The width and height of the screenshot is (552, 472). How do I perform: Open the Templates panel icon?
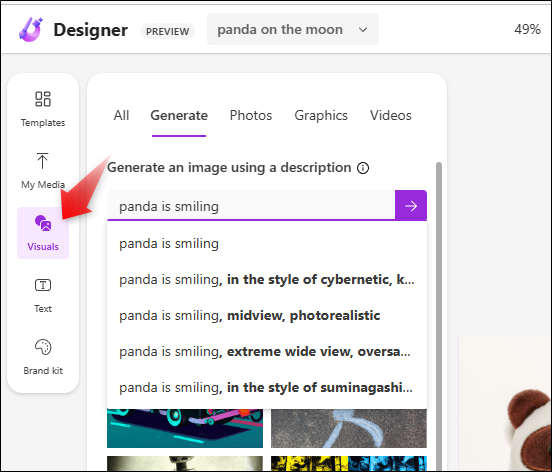pyautogui.click(x=43, y=99)
